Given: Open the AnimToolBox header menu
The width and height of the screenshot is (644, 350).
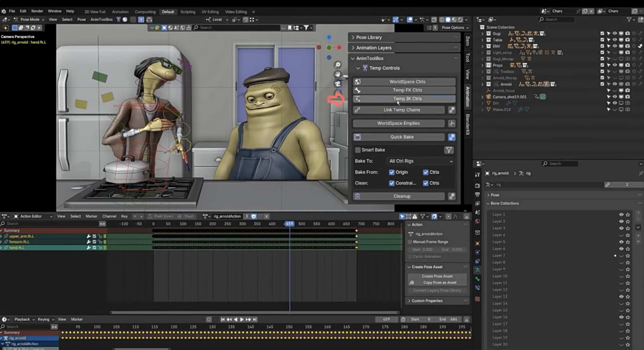Looking at the screenshot, I should click(101, 20).
